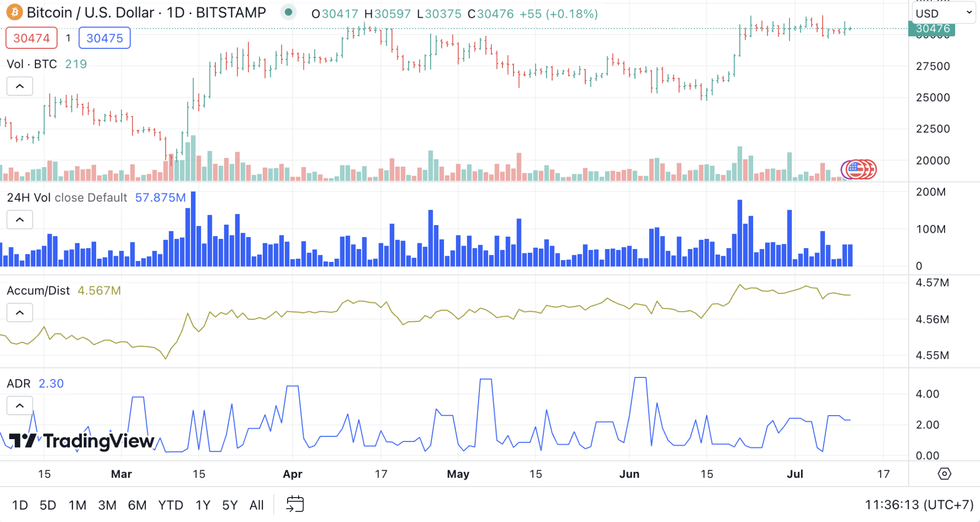This screenshot has height=522, width=980.
Task: Click the Jun label on time axis
Action: tap(629, 474)
